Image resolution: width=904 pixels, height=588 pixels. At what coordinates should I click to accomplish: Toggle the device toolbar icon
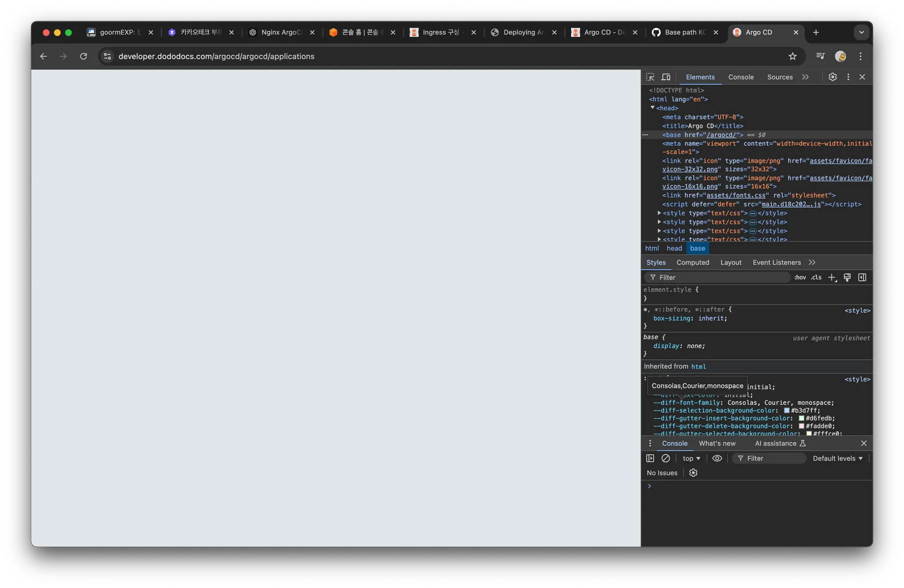tap(666, 77)
